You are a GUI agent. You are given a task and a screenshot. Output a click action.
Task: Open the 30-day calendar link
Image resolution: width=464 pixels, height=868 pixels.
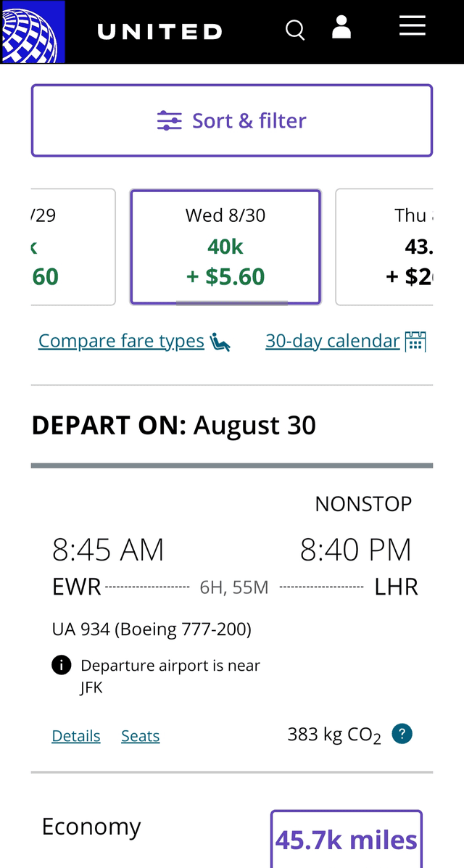pos(332,341)
